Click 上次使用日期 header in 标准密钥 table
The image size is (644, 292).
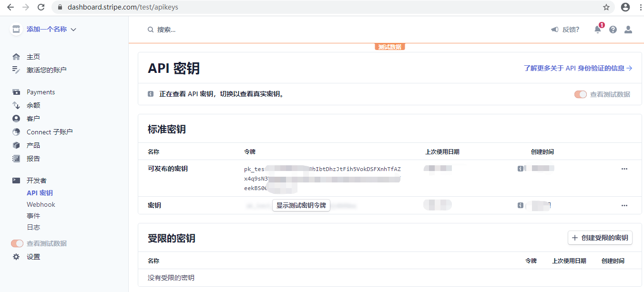click(442, 152)
